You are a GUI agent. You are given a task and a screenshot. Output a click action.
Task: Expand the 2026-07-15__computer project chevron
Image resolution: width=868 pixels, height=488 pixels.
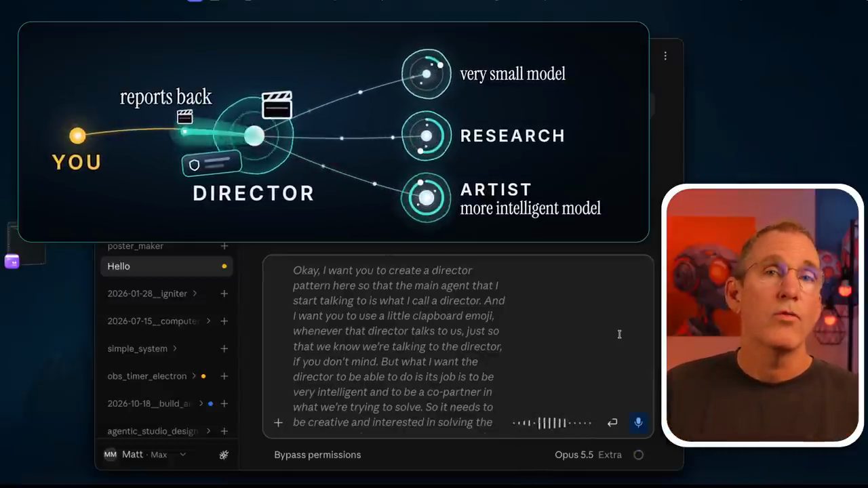tap(208, 321)
